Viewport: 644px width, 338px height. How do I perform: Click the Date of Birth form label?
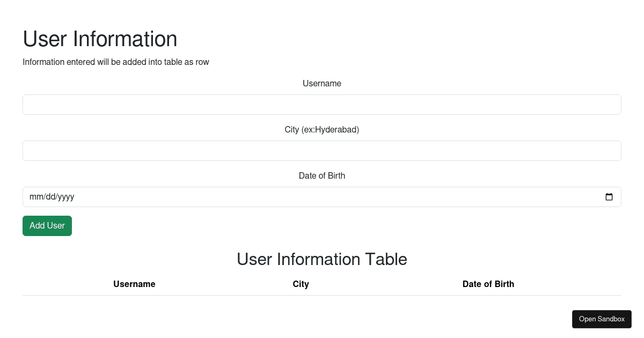322,176
